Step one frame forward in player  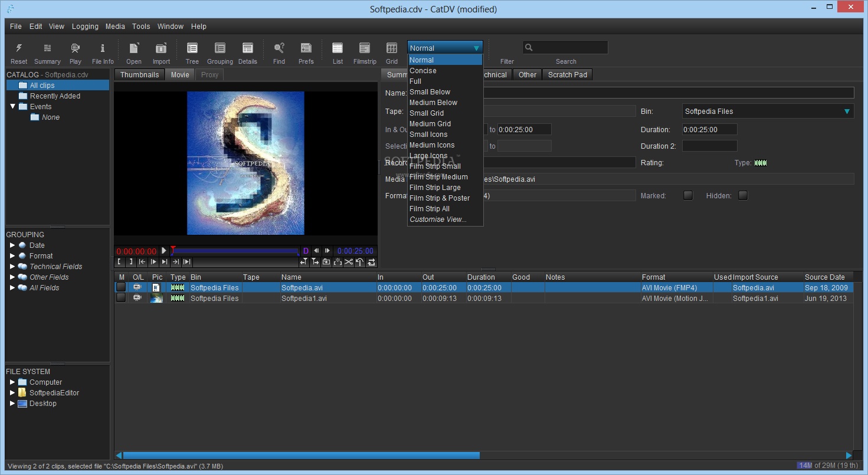[327, 251]
